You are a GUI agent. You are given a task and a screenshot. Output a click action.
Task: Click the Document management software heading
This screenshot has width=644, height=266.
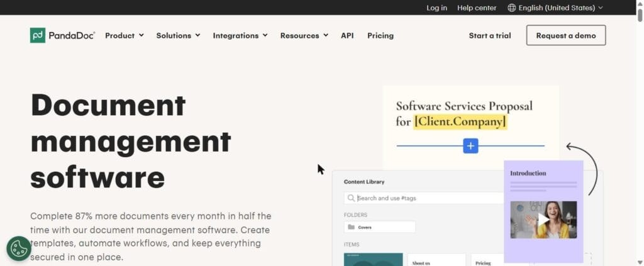[x=131, y=141]
